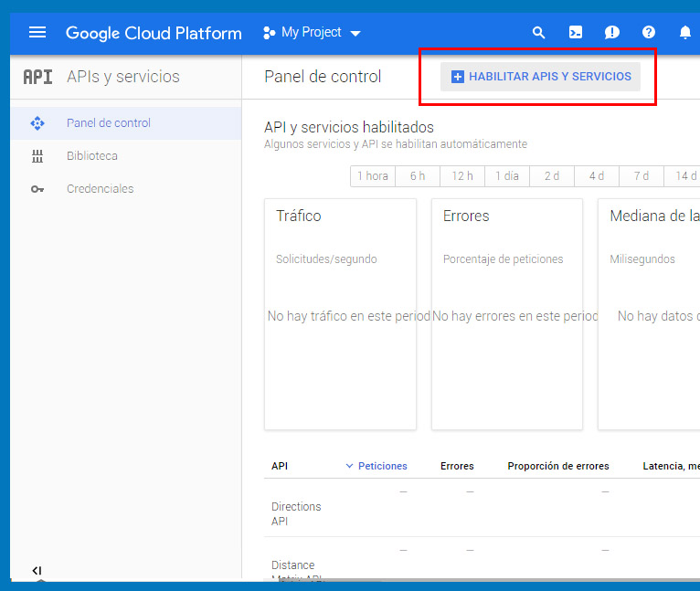Viewport: 700px width, 591px height.
Task: Click the Latencia column header
Action: tap(671, 466)
